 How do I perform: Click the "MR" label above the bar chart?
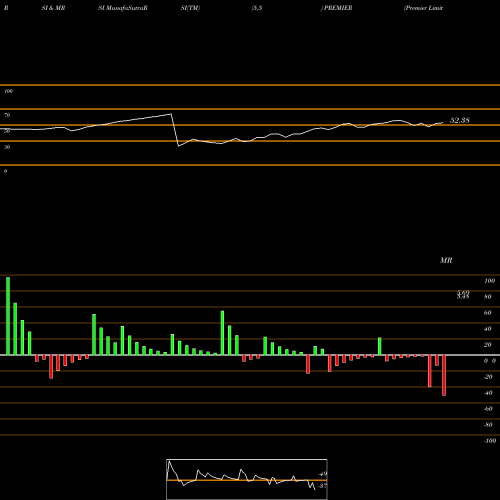[x=446, y=260]
